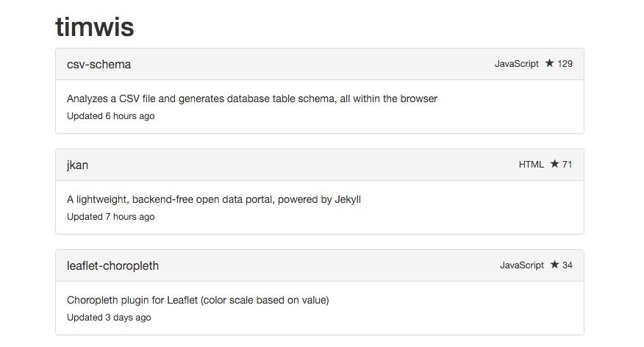This screenshot has width=644, height=347.
Task: Click the 34 star count
Action: tap(568, 265)
